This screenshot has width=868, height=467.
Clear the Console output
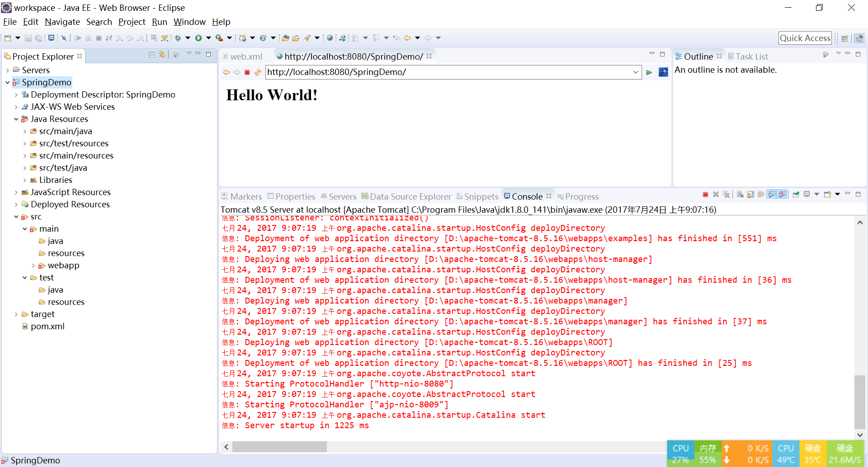click(740, 194)
